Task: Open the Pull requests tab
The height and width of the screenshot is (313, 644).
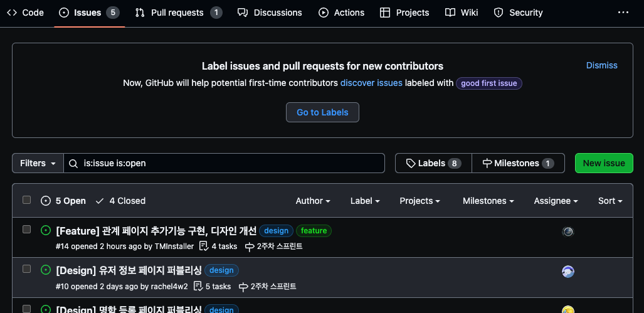Action: pos(179,13)
